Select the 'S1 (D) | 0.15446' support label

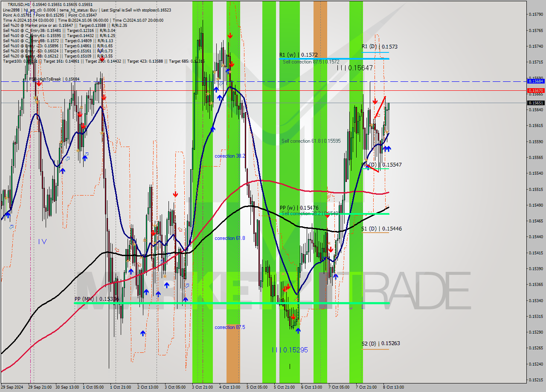click(381, 229)
